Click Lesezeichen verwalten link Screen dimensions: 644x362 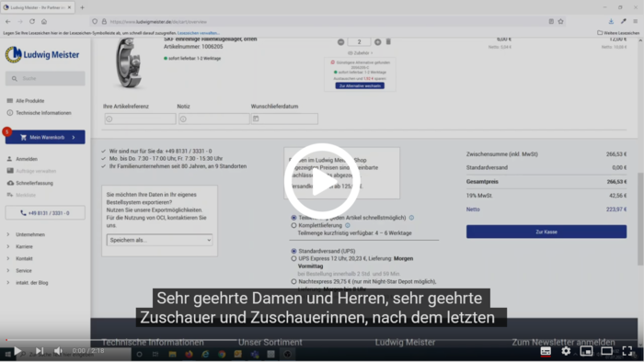point(199,33)
